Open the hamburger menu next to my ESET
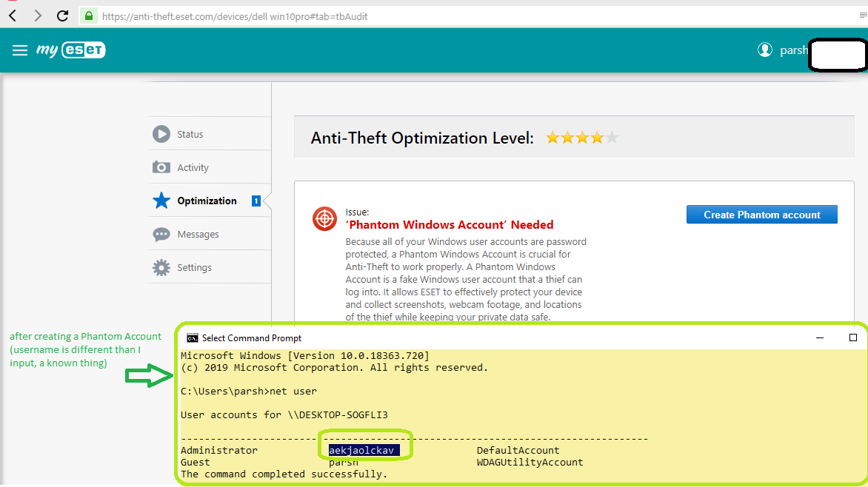This screenshot has height=487, width=868. click(x=20, y=50)
